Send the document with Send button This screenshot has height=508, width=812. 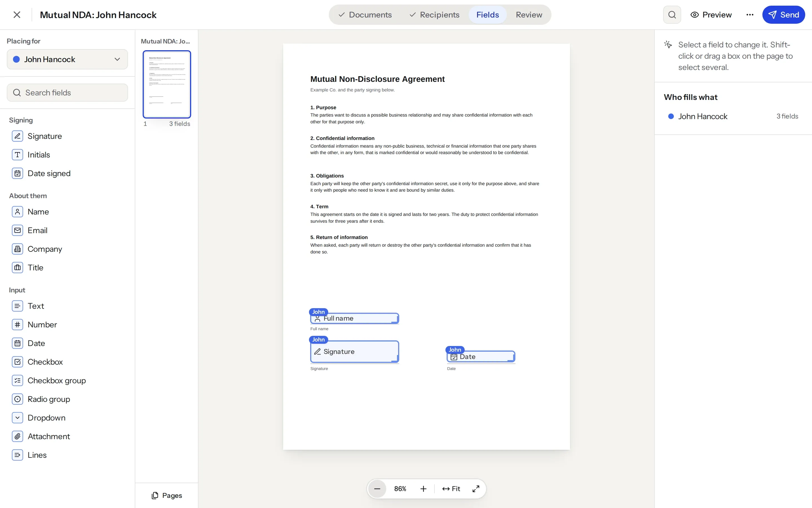[784, 15]
